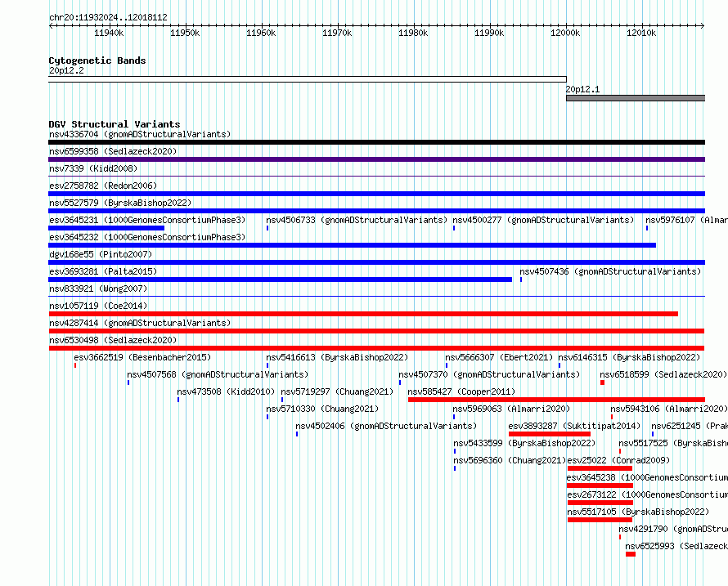Open the nsv6599358 (Sedlazeck2020) variant label

[x=113, y=152]
